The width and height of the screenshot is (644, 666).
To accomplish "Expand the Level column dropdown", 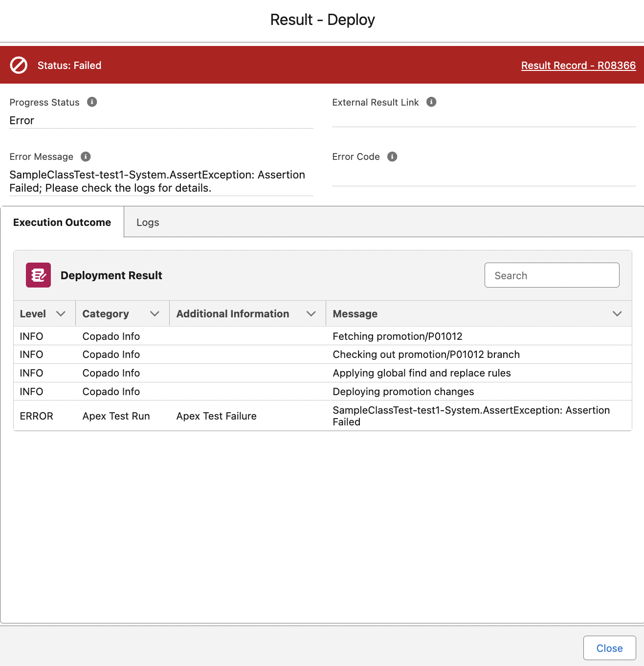I will [61, 314].
